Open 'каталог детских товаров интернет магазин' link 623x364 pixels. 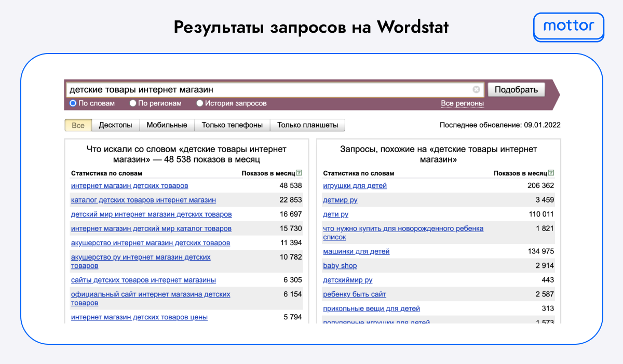tap(143, 200)
